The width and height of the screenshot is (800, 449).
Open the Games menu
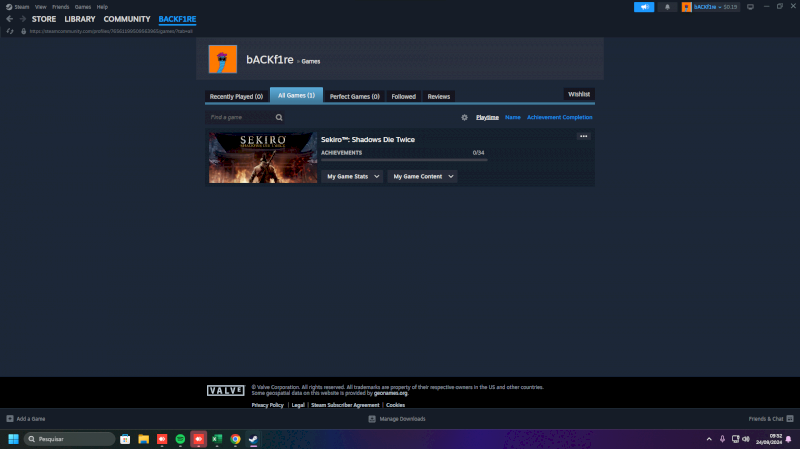(x=83, y=7)
